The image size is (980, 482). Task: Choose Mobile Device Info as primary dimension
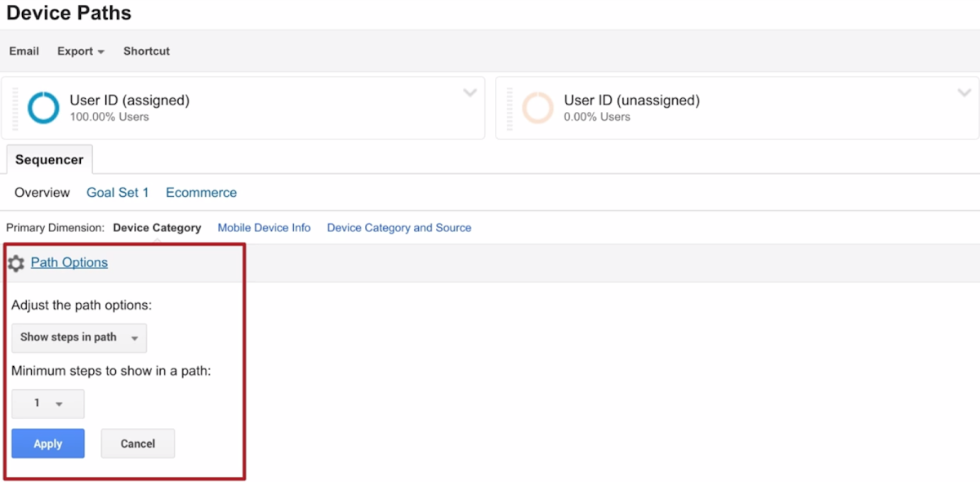264,228
